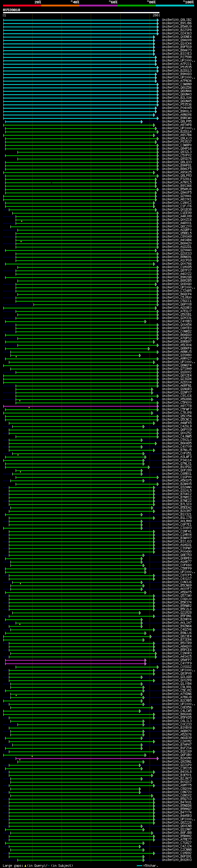Click the magenta alignment bar for UniRef100_A9T7T8
The height and width of the screenshot is (868, 197).
(81, 406)
